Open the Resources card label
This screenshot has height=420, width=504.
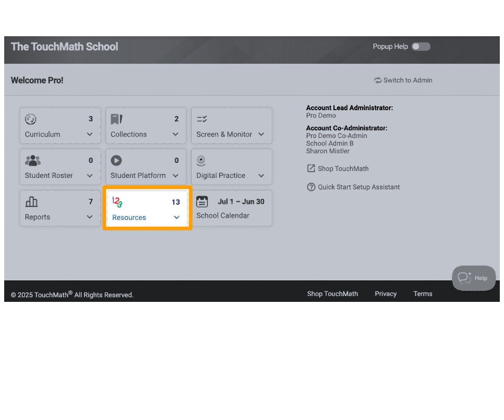(129, 217)
